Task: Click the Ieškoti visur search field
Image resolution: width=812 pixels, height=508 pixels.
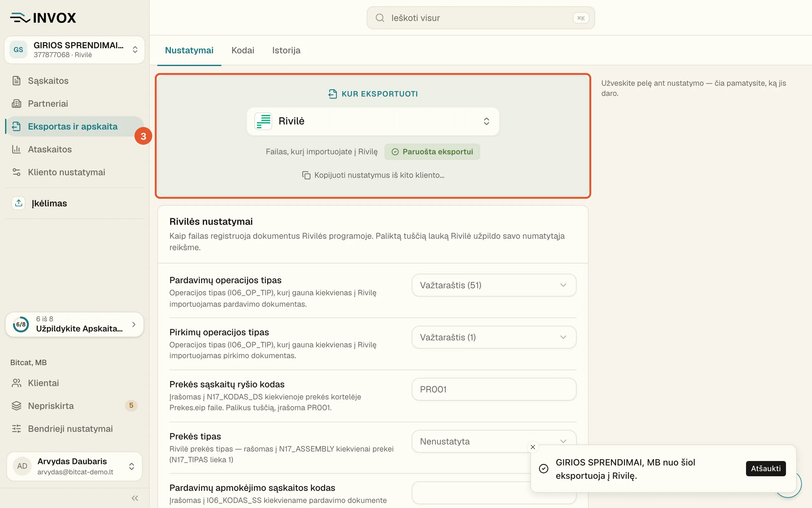Action: point(481,18)
